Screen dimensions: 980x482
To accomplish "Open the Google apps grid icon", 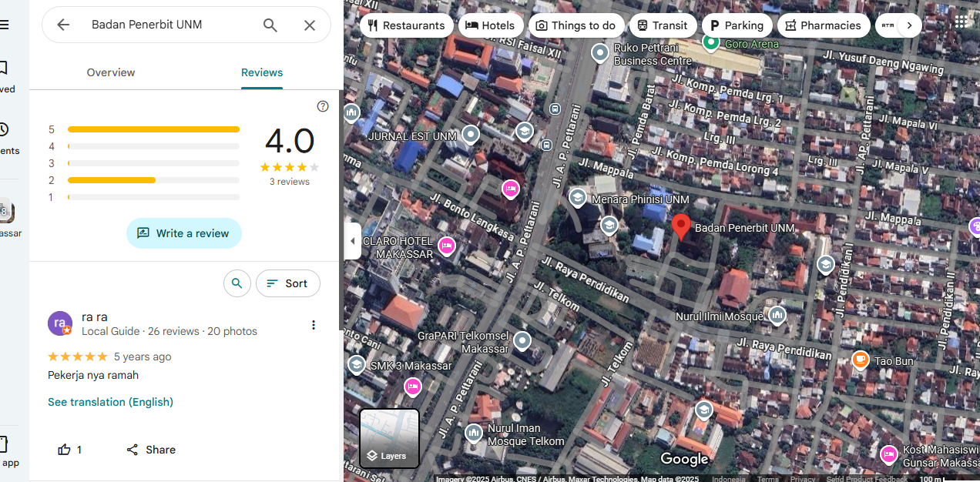I will pyautogui.click(x=962, y=22).
